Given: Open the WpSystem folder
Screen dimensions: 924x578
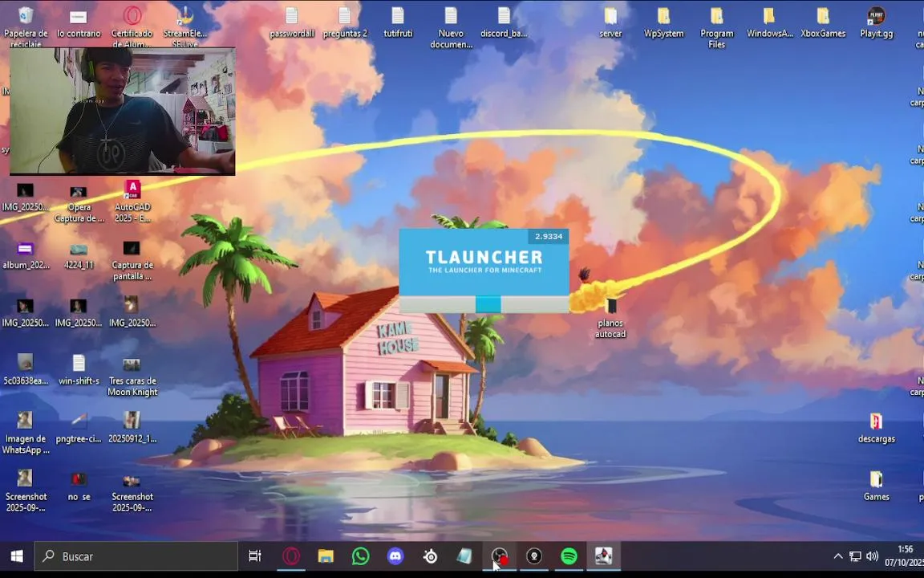Looking at the screenshot, I should (663, 23).
